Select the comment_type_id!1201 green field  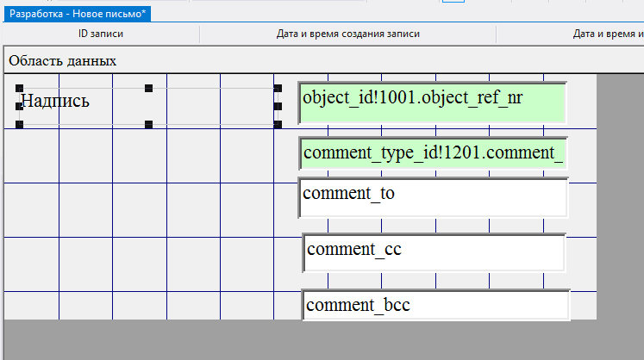tap(433, 153)
